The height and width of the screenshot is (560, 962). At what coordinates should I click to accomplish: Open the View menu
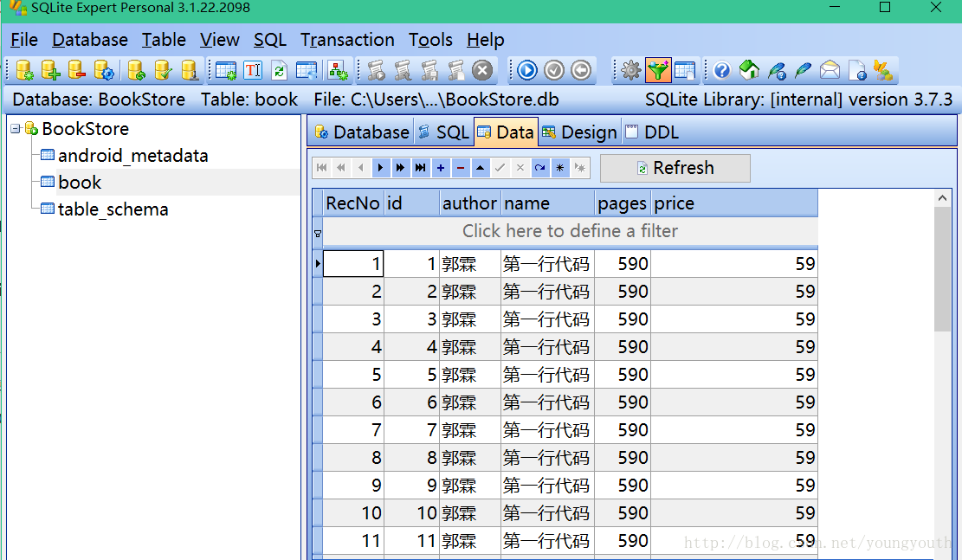[220, 40]
